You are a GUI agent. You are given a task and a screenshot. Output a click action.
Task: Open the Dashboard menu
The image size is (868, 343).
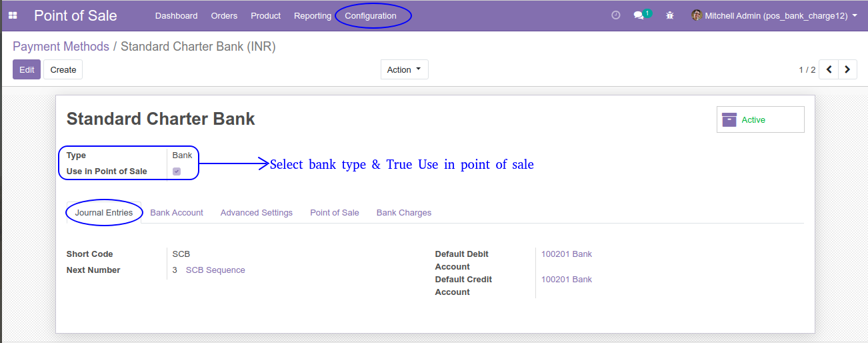[x=176, y=15]
